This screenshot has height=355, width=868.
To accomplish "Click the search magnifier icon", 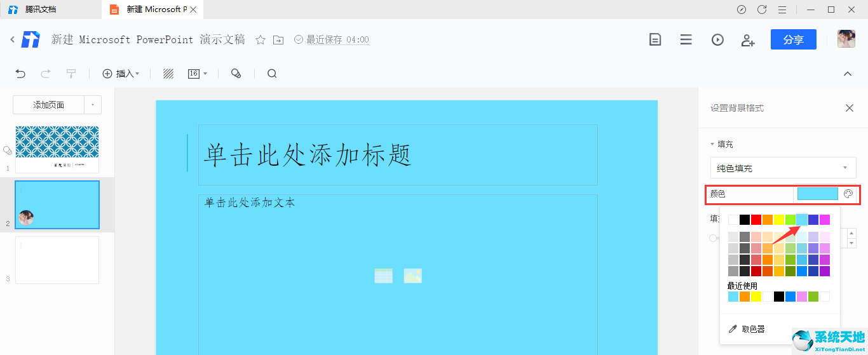I will [272, 74].
